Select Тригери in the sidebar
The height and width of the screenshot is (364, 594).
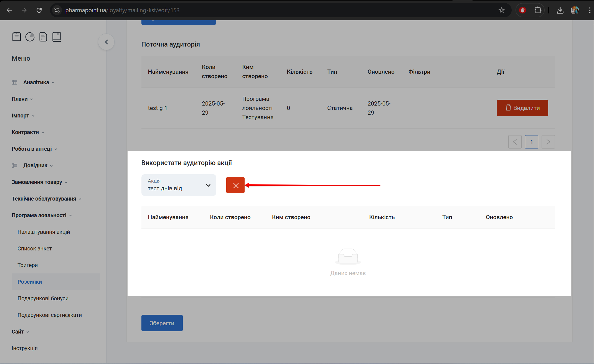(27, 265)
